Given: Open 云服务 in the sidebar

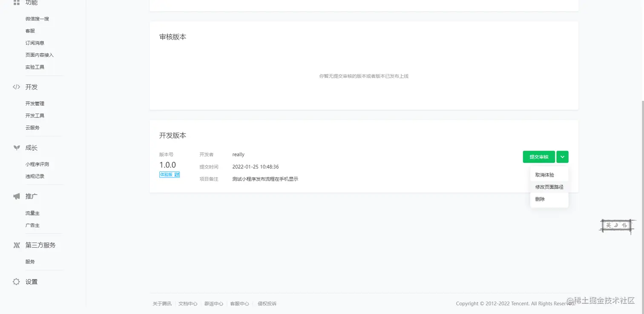Looking at the screenshot, I should coord(32,128).
